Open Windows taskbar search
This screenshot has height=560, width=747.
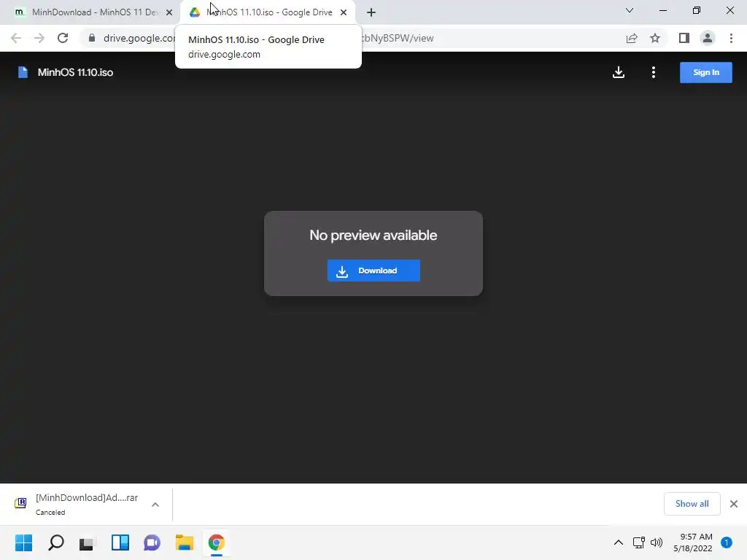click(x=56, y=542)
